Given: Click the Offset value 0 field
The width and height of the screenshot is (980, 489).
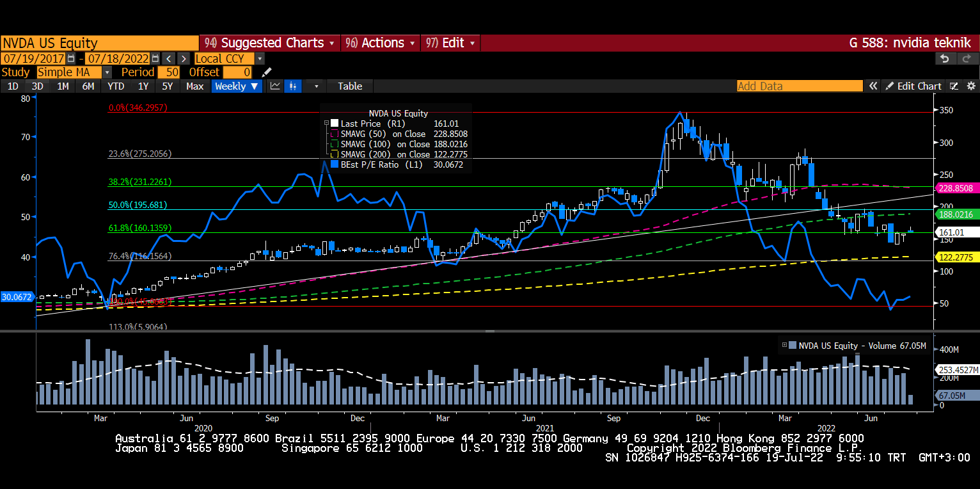Looking at the screenshot, I should [237, 72].
